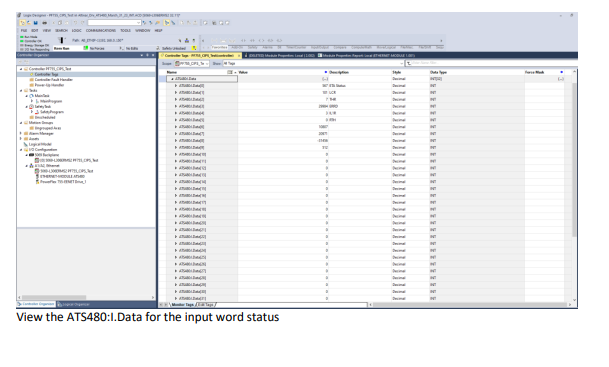Click the Rem Run controller mode label
609x367 pixels.
coord(62,49)
